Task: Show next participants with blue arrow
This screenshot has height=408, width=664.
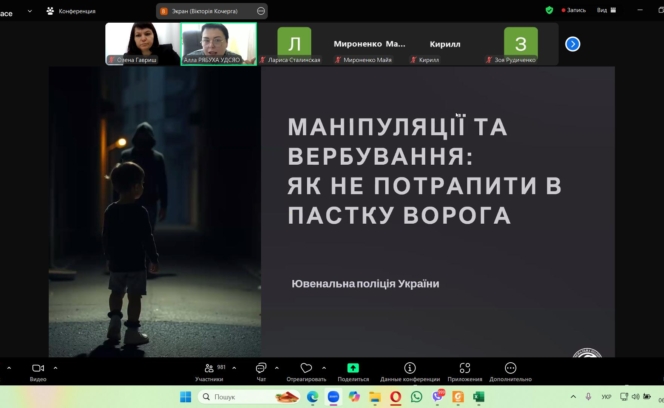Action: tap(572, 44)
